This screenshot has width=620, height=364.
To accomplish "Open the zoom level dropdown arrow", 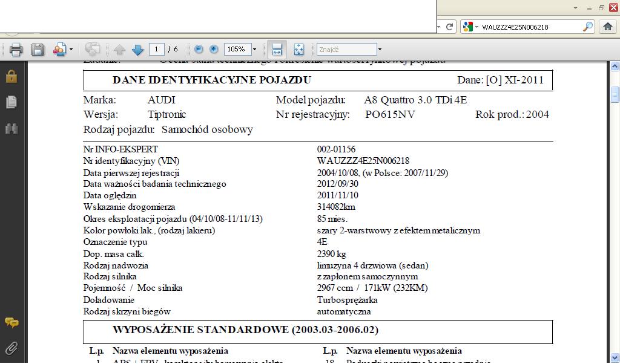I will coord(254,50).
